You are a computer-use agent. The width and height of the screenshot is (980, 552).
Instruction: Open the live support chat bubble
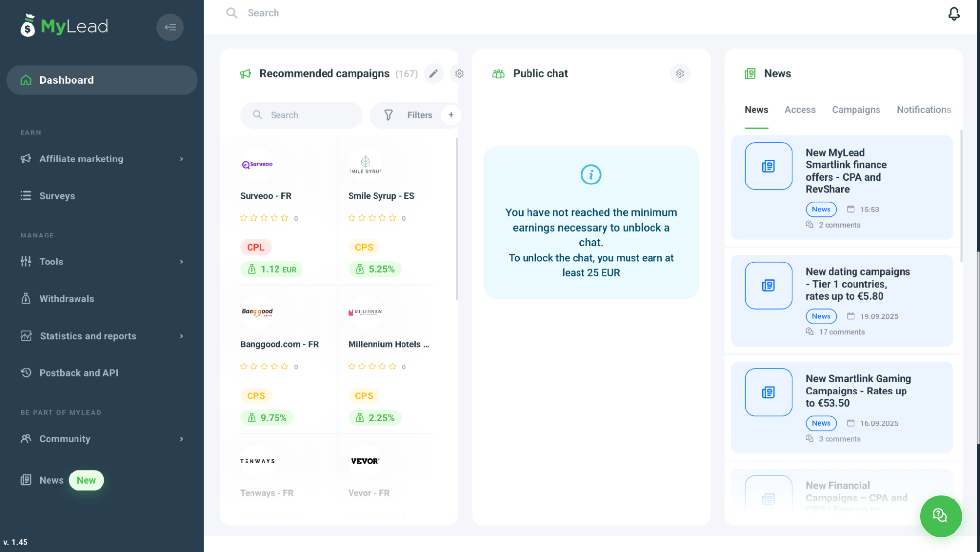click(941, 516)
